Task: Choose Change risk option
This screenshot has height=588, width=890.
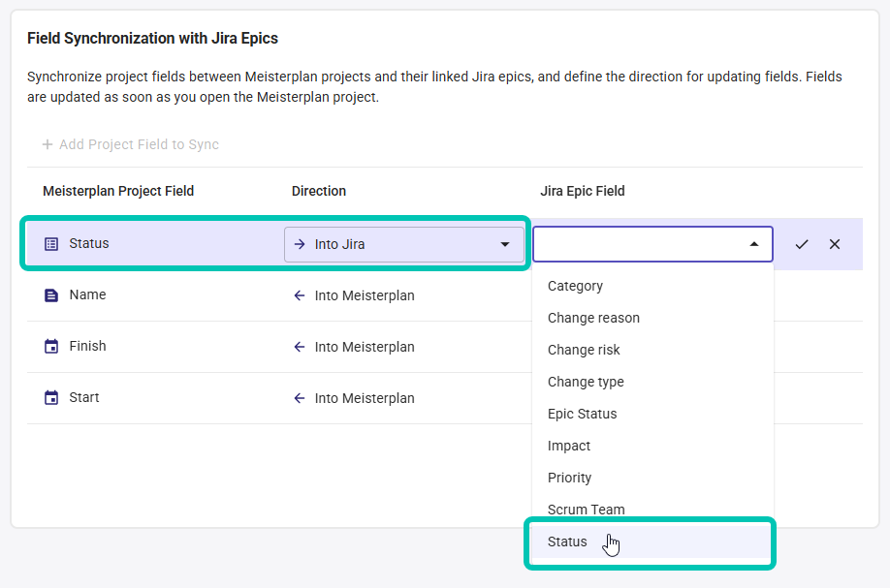Action: 652,350
